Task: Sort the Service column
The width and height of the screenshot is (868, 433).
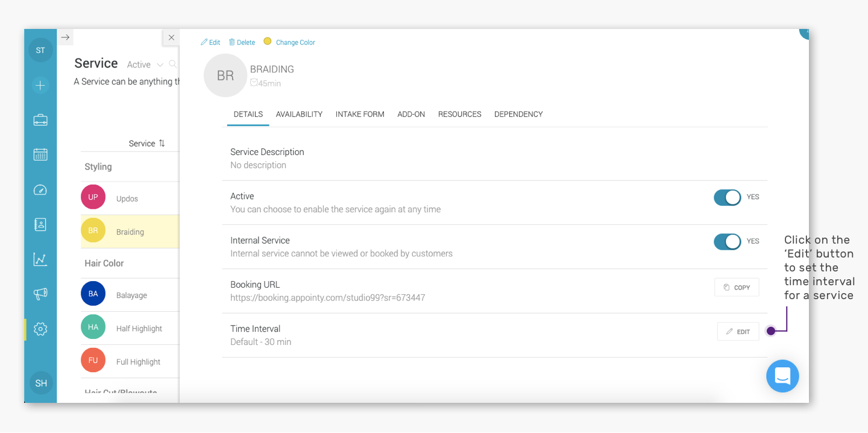Action: tap(146, 144)
